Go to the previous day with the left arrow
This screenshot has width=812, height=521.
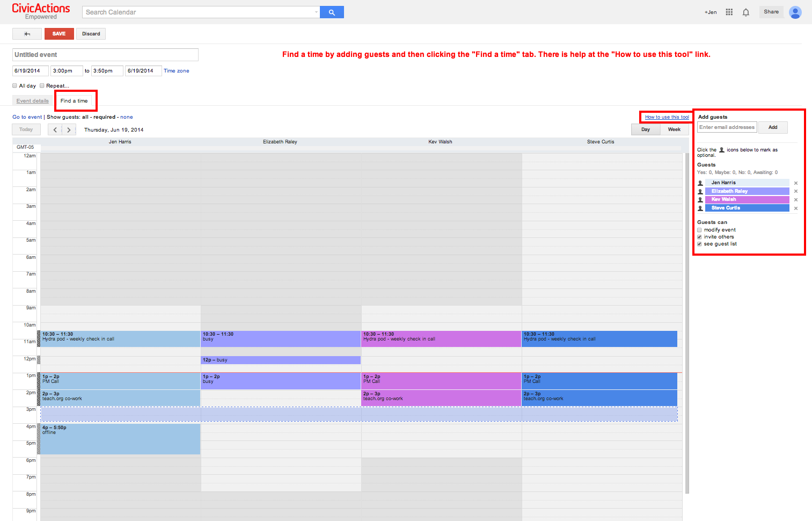coord(55,129)
